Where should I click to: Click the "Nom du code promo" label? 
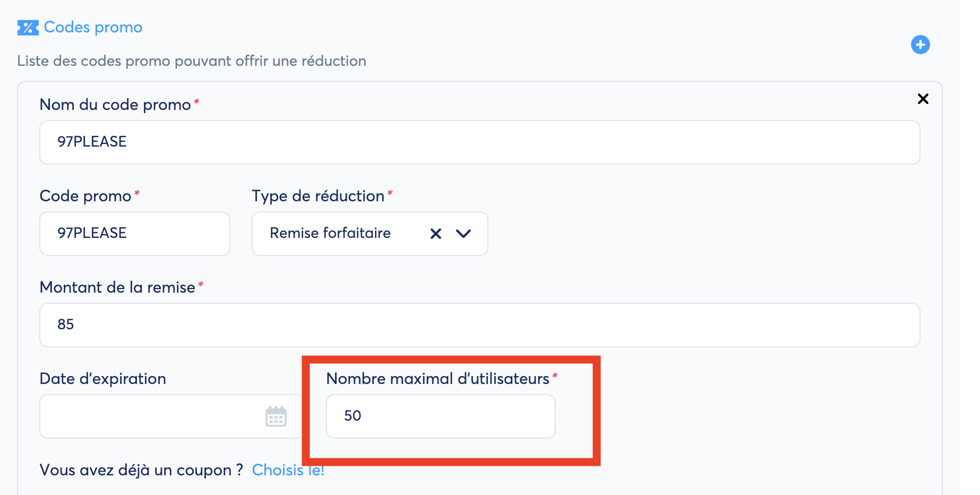coord(115,105)
